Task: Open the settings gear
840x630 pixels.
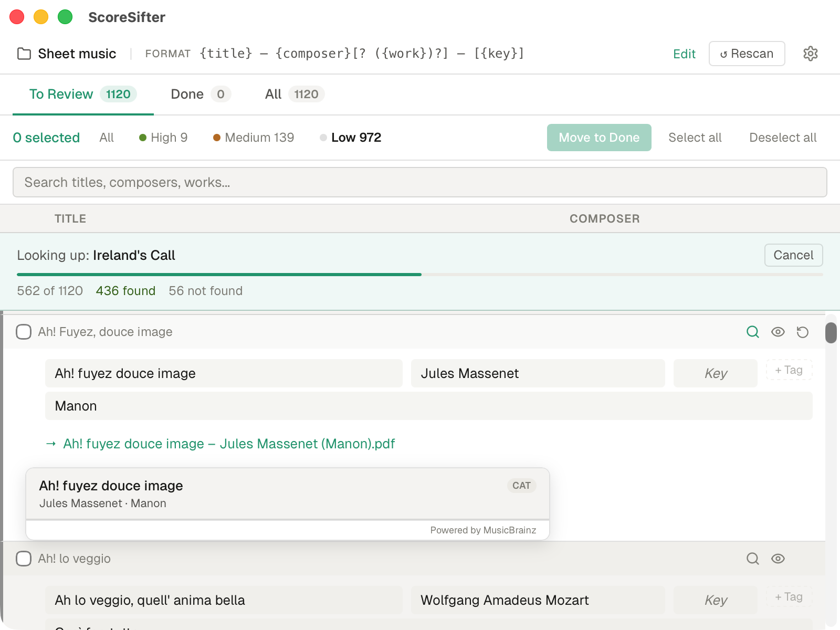Action: pos(810,53)
